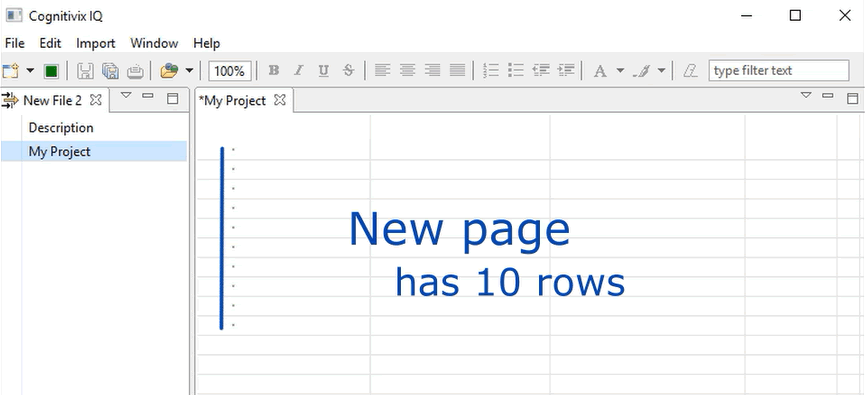The height and width of the screenshot is (395, 865).
Task: Open the Help menu
Action: (x=206, y=43)
